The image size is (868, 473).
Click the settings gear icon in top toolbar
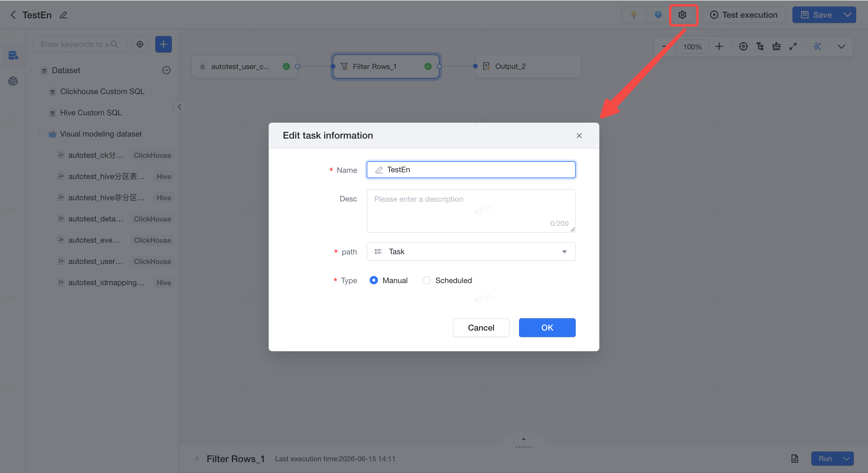coord(682,15)
